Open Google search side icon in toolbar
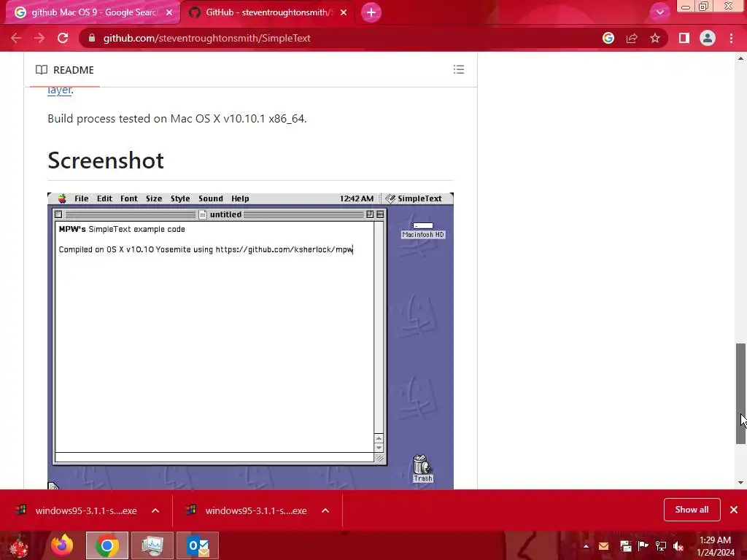The width and height of the screenshot is (747, 560). [x=608, y=38]
